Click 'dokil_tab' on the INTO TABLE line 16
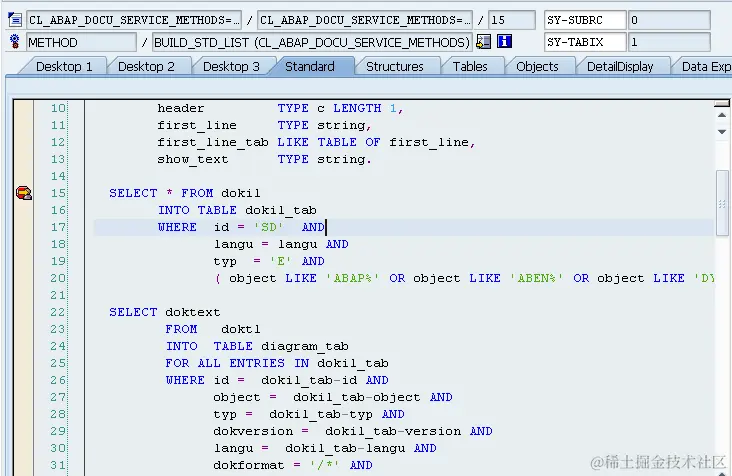This screenshot has width=732, height=476. (281, 210)
